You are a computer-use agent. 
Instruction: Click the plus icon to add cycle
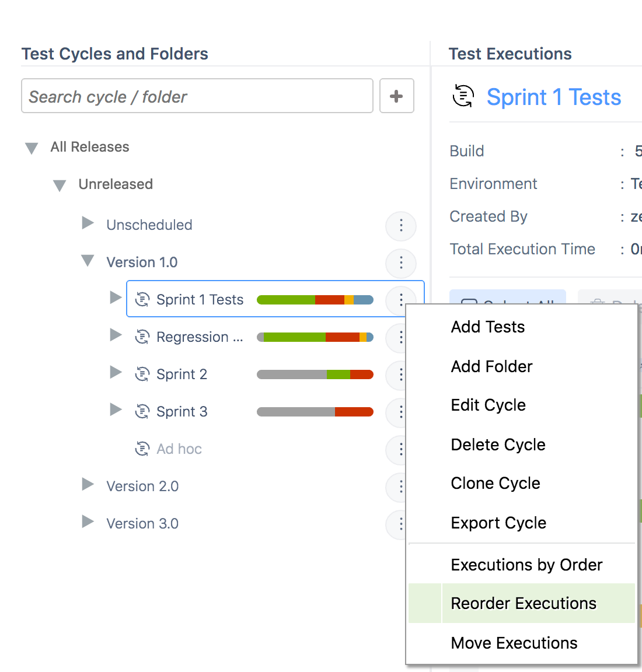click(396, 96)
